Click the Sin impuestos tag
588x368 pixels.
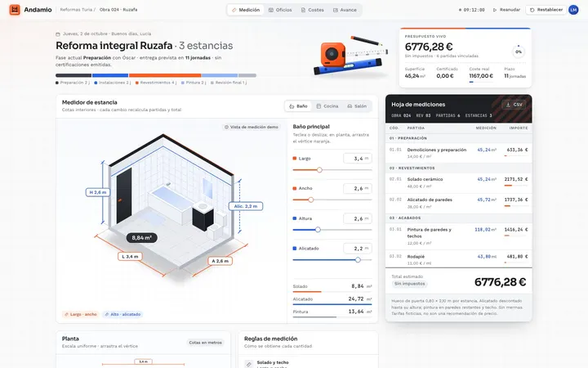point(410,284)
